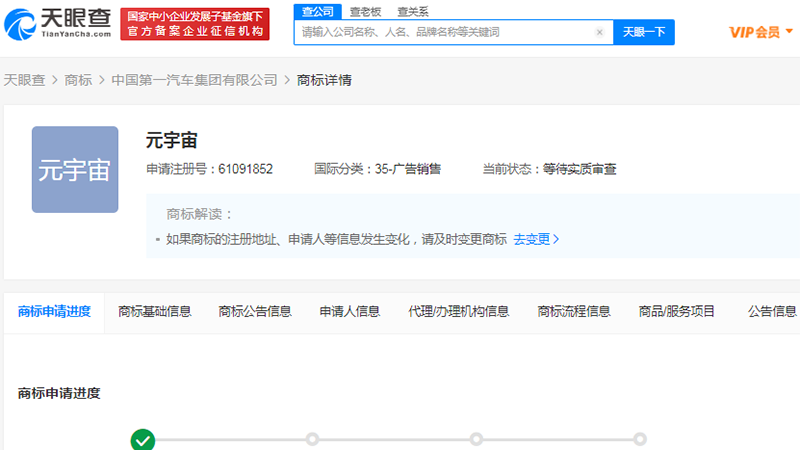Click the 元宇宙 trademark title

[x=171, y=140]
